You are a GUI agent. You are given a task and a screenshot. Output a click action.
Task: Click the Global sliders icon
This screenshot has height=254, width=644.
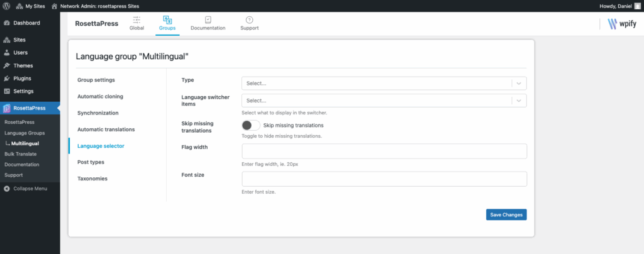click(x=136, y=19)
